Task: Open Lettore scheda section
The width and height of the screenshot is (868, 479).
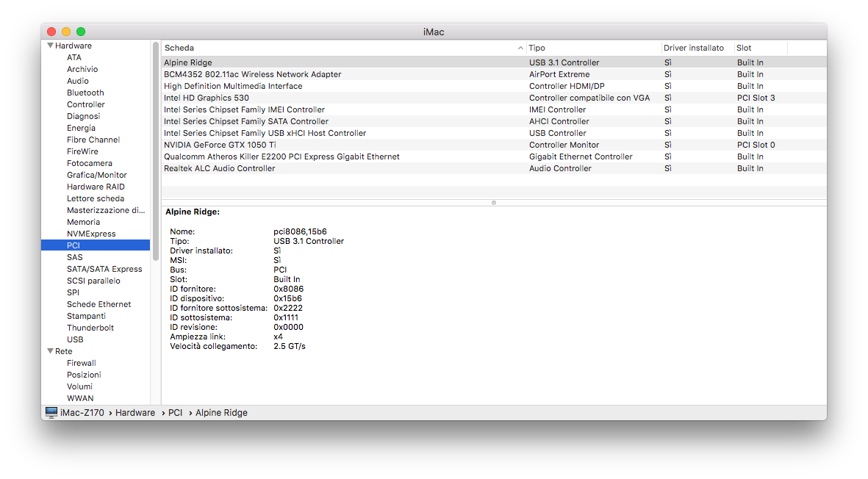Action: tap(96, 198)
